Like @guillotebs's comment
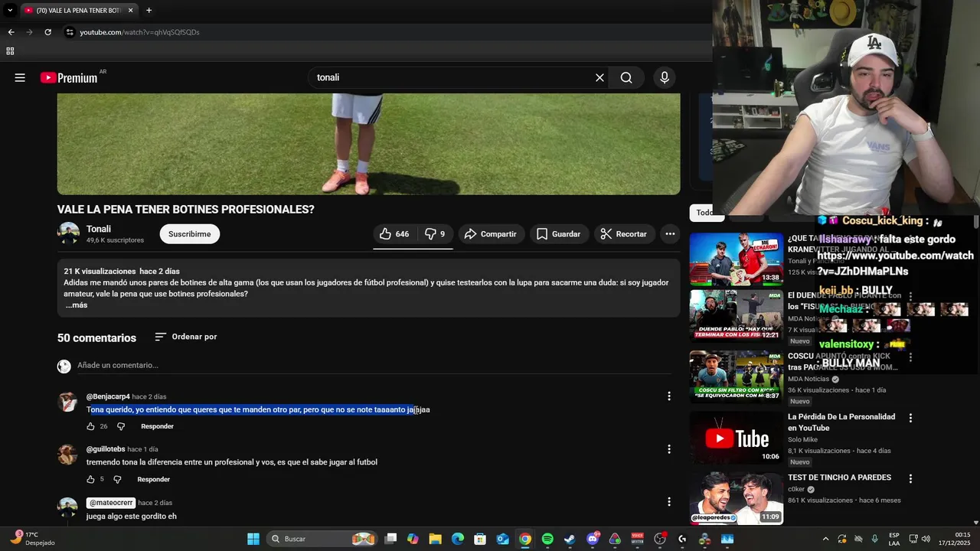Viewport: 980px width, 551px height. pyautogui.click(x=90, y=479)
